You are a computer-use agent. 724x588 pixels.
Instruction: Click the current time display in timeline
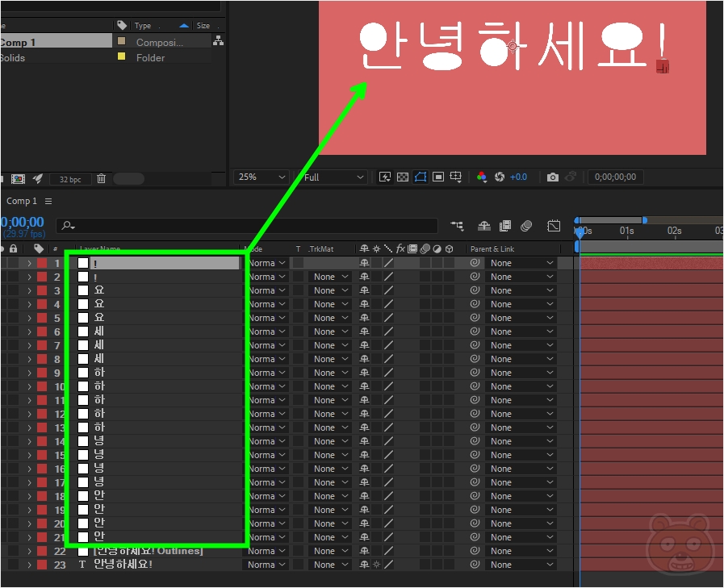pos(22,222)
